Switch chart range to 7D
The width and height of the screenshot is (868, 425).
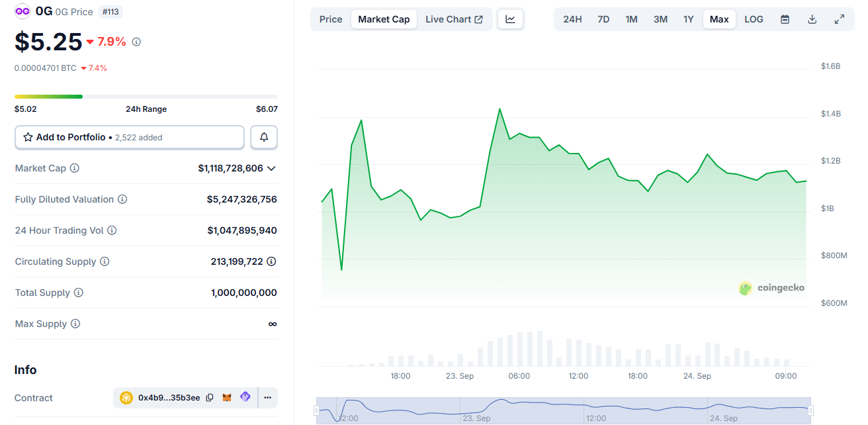pos(603,19)
